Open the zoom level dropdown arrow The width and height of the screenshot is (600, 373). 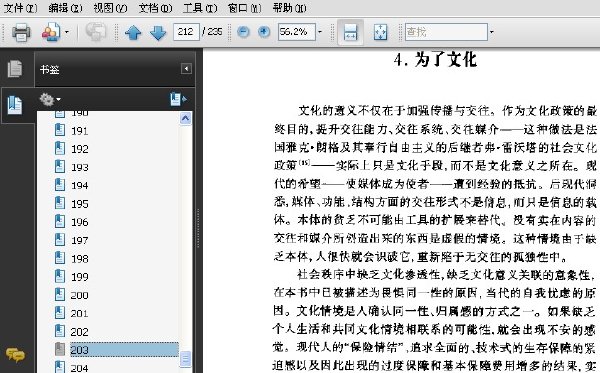tap(320, 32)
